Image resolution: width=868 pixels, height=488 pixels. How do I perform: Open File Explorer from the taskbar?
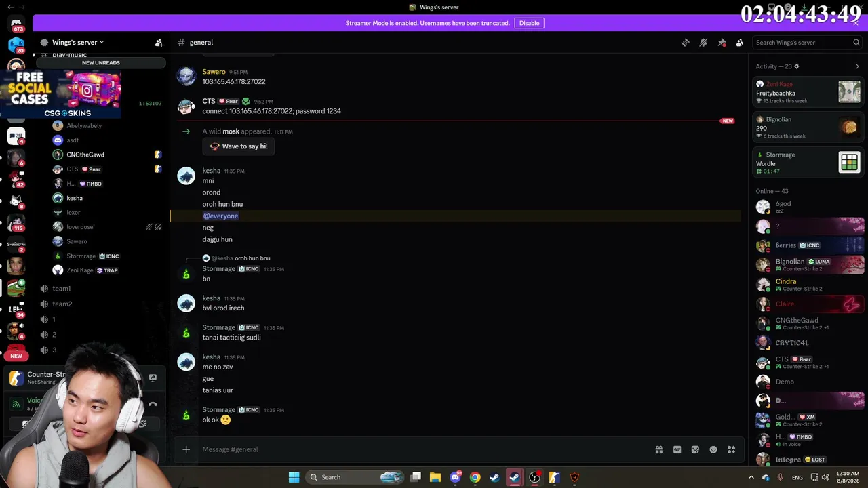pos(435,477)
